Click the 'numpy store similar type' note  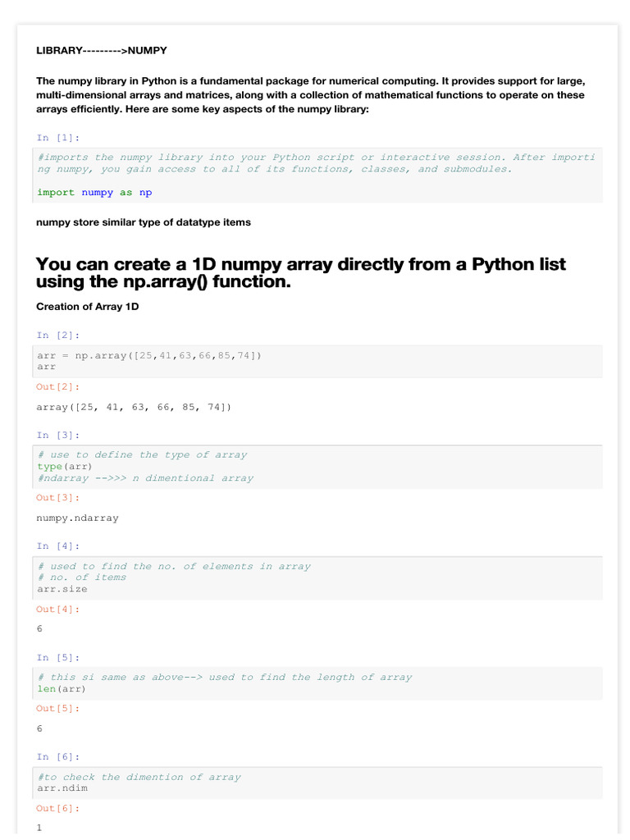click(x=144, y=222)
